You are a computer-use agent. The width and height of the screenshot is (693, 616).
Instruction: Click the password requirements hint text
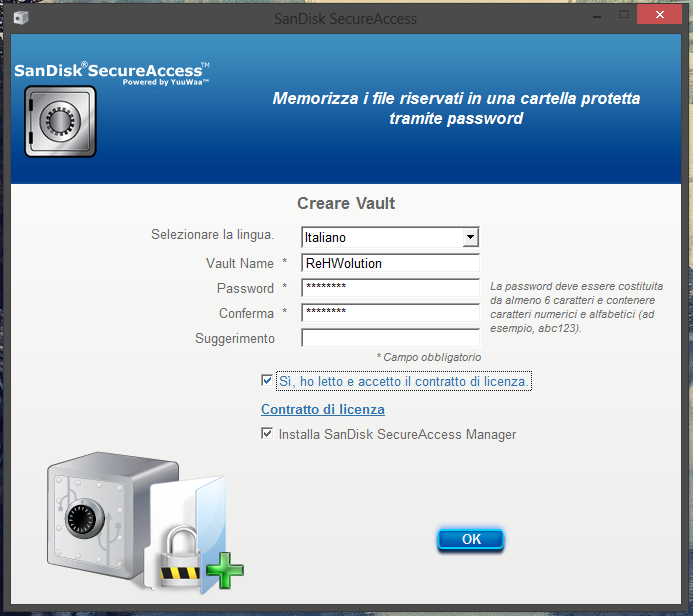coord(576,307)
